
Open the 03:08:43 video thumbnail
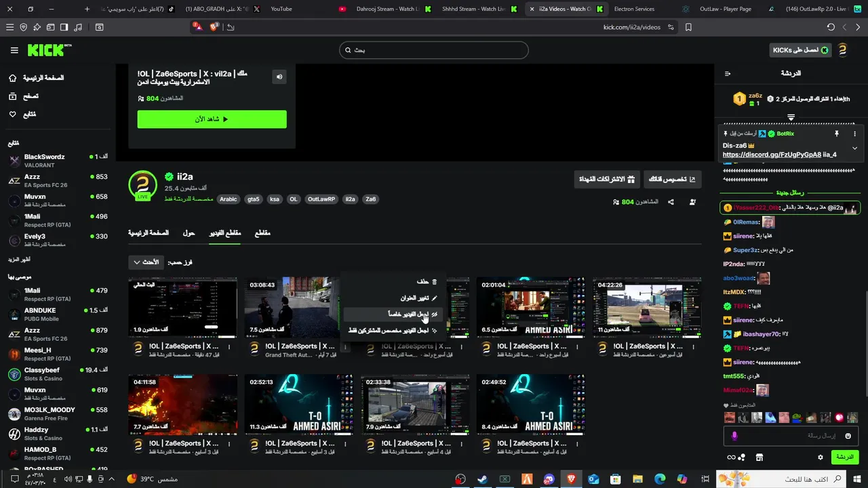(x=292, y=307)
